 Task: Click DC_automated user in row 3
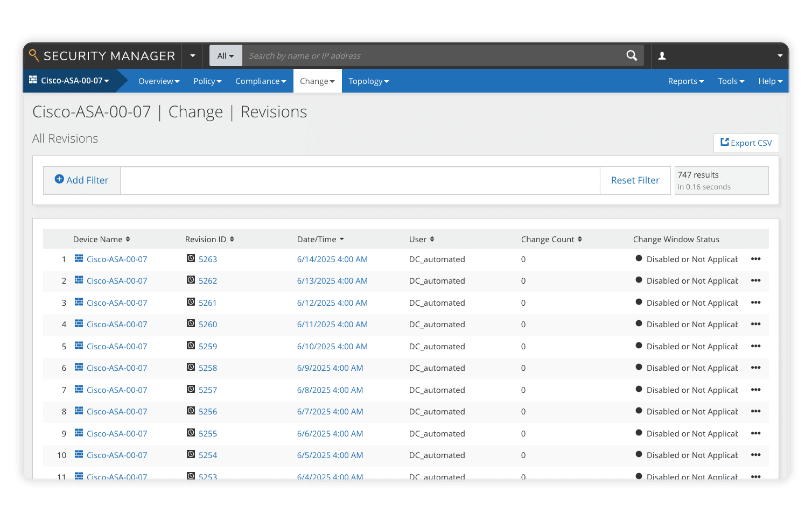click(x=437, y=303)
